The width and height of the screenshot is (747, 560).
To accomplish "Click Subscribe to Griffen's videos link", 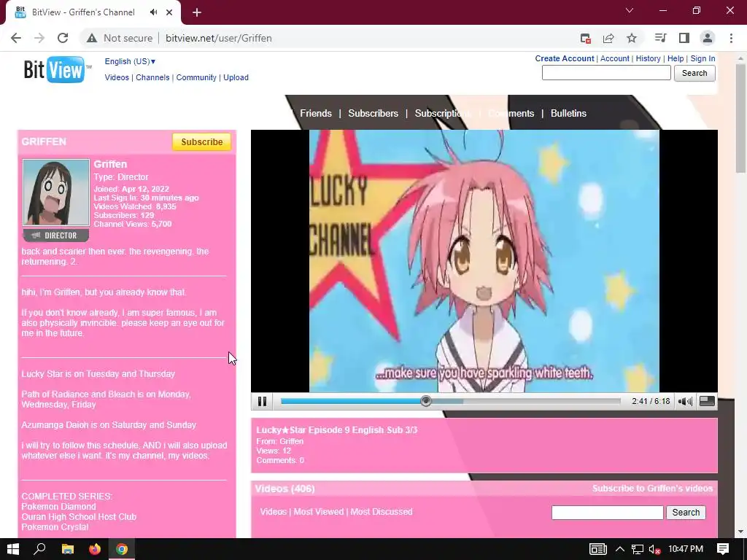I will click(652, 489).
